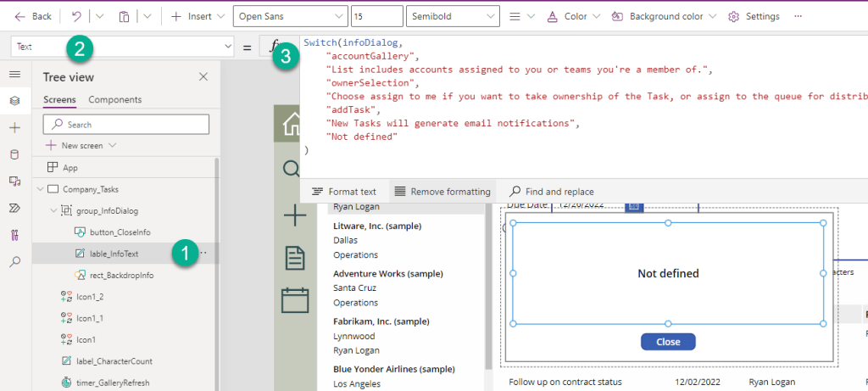Image resolution: width=868 pixels, height=391 pixels.
Task: Select Adventure Works (sample) account
Action: click(388, 274)
